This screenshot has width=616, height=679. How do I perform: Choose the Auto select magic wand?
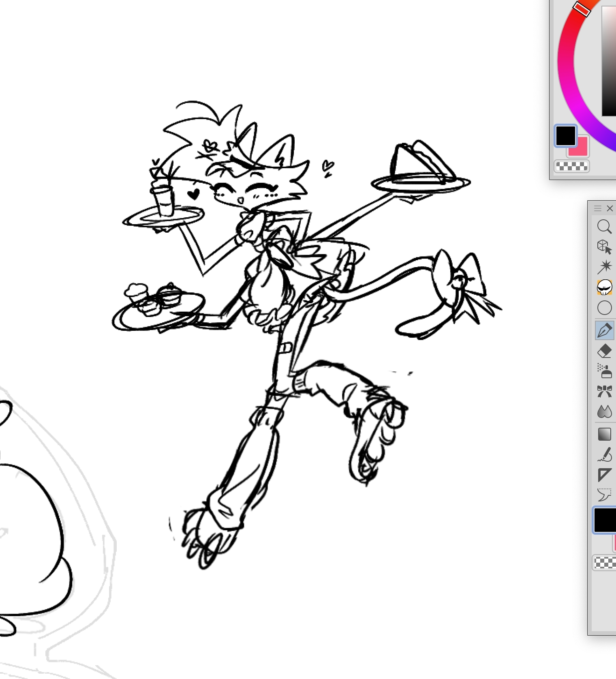click(x=604, y=267)
